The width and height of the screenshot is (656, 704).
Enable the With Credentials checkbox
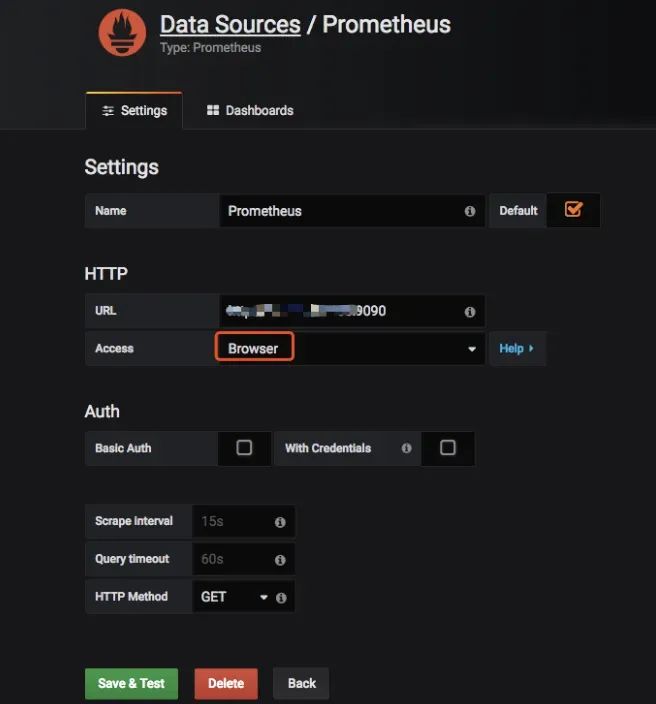[448, 448]
